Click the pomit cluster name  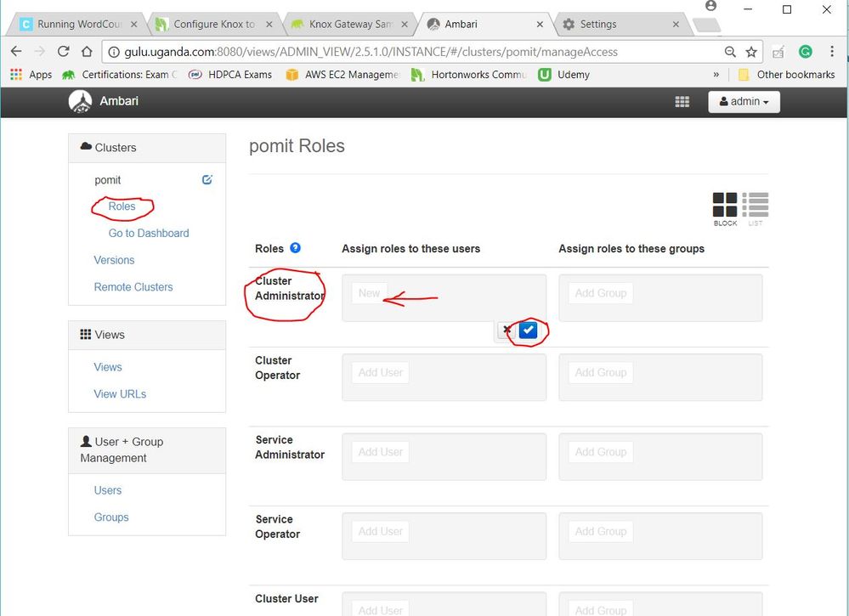click(x=108, y=180)
